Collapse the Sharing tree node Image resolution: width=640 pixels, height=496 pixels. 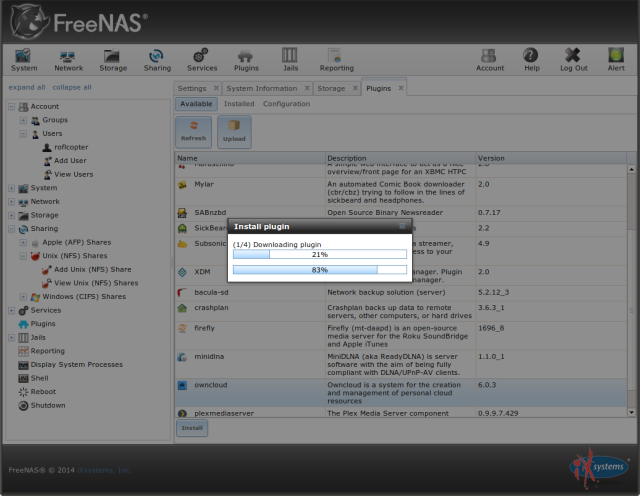coord(11,229)
